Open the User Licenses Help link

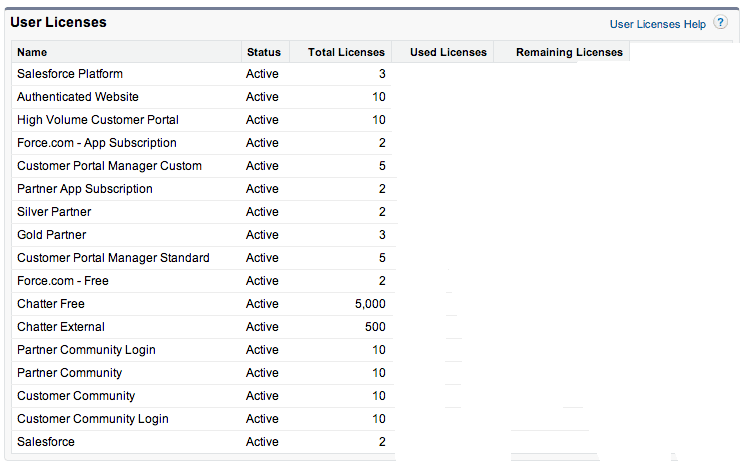[x=657, y=24]
